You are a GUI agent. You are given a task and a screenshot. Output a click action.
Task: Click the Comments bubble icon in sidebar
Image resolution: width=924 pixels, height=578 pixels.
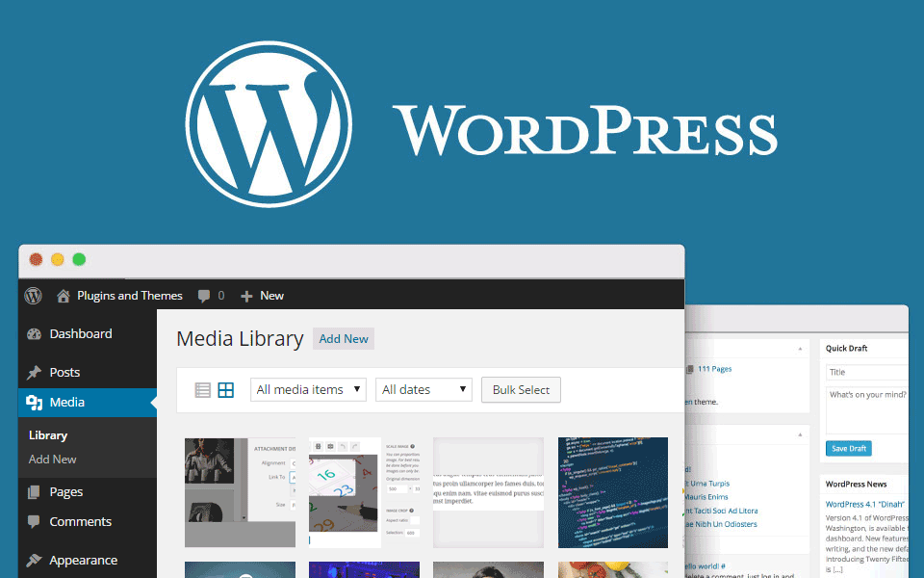[x=35, y=521]
